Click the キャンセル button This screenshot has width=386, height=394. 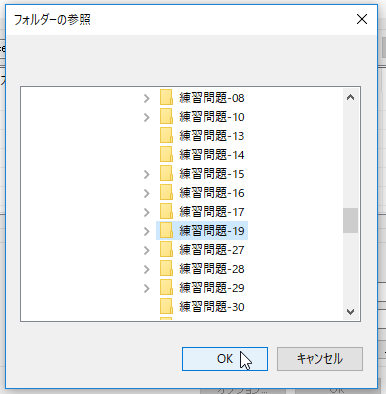point(320,359)
